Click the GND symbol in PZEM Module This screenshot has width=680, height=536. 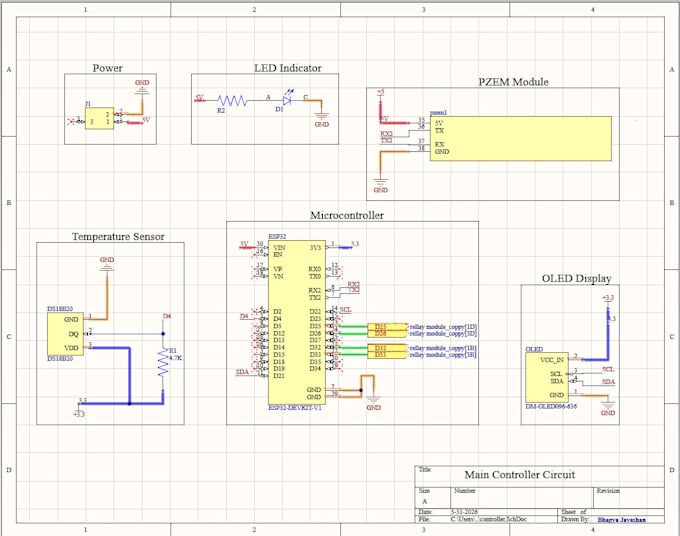[380, 186]
